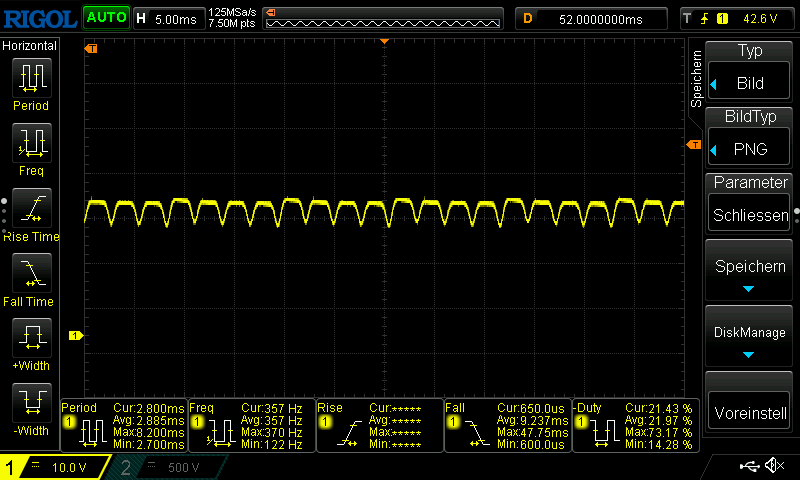Click the -Duty measurement result box
This screenshot has width=800, height=480.
click(636, 425)
